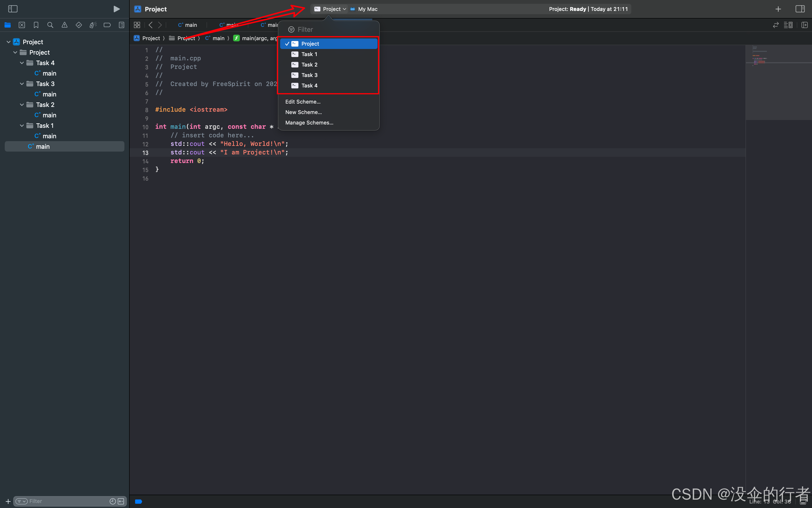This screenshot has height=508, width=812.
Task: Open the Find navigator magnifier icon
Action: [x=50, y=25]
